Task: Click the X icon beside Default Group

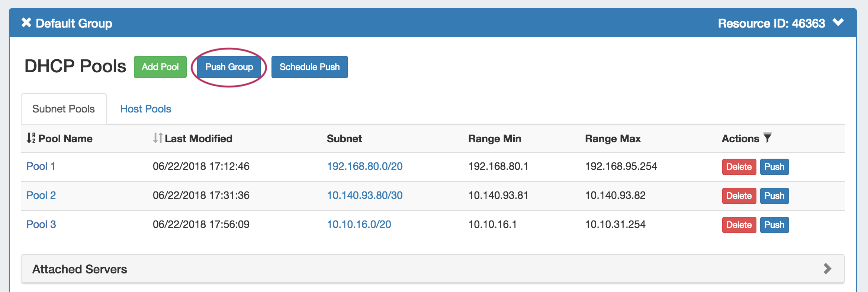Action: click(26, 23)
